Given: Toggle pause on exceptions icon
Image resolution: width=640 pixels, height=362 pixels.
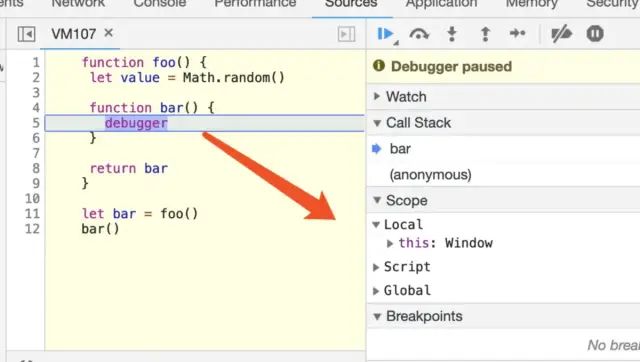Looking at the screenshot, I should tap(595, 33).
